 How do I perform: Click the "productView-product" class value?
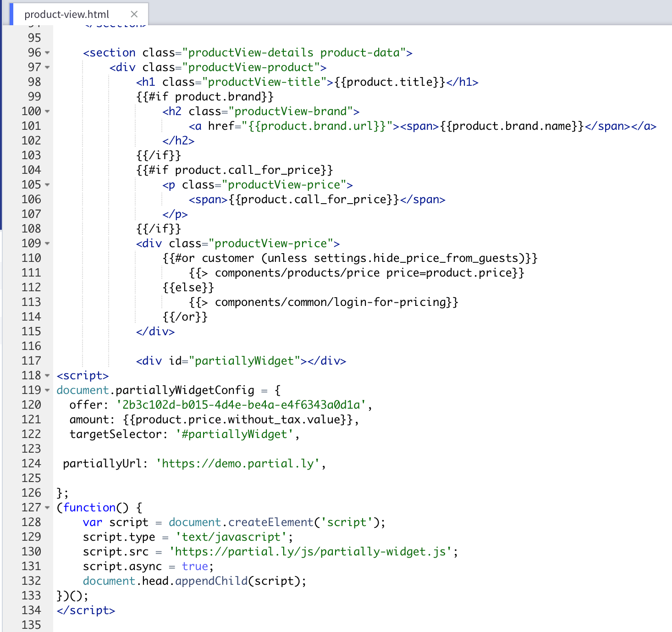coord(251,67)
